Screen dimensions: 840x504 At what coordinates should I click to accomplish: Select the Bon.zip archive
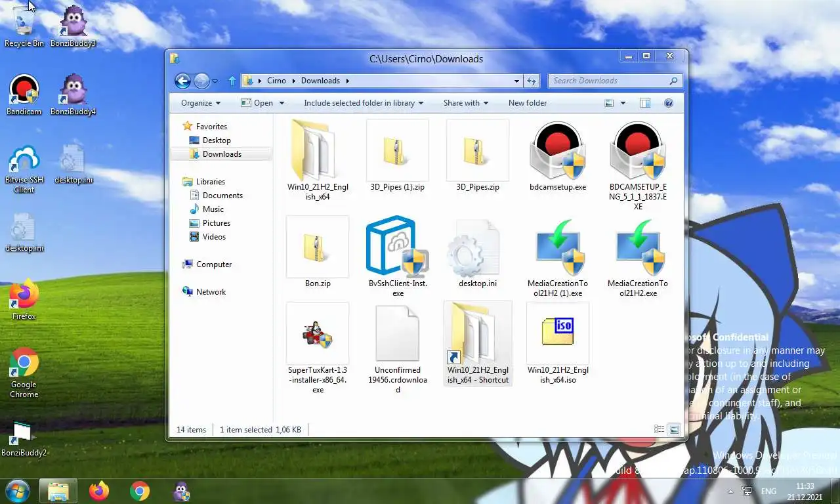point(318,253)
